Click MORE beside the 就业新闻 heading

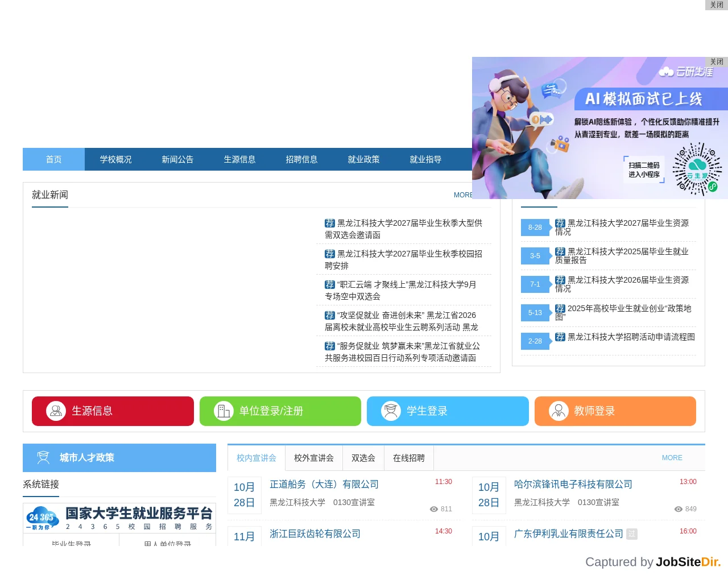pos(463,195)
